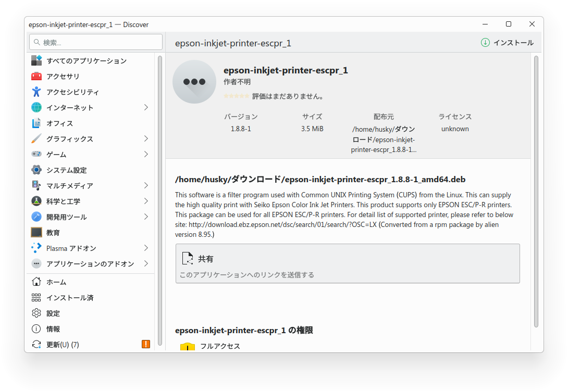Viewport: 568px width, 392px height.
Task: Click the Installed (インストール済) grid icon
Action: (36, 298)
